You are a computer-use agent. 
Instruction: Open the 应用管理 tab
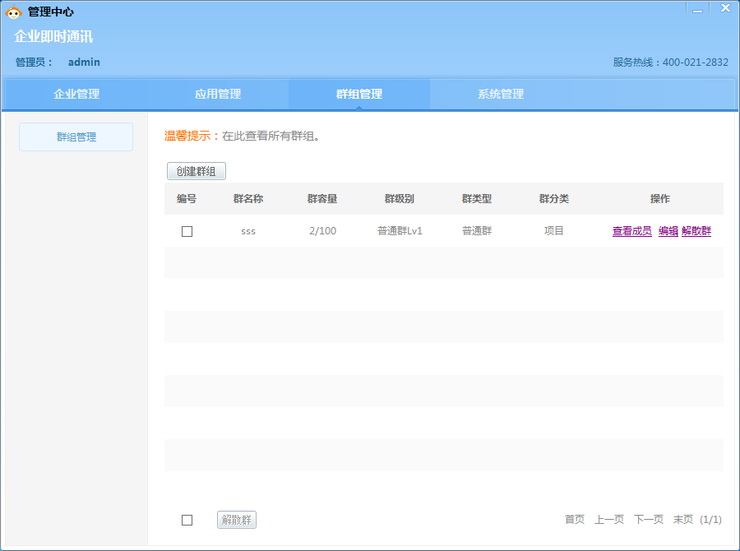coord(218,94)
